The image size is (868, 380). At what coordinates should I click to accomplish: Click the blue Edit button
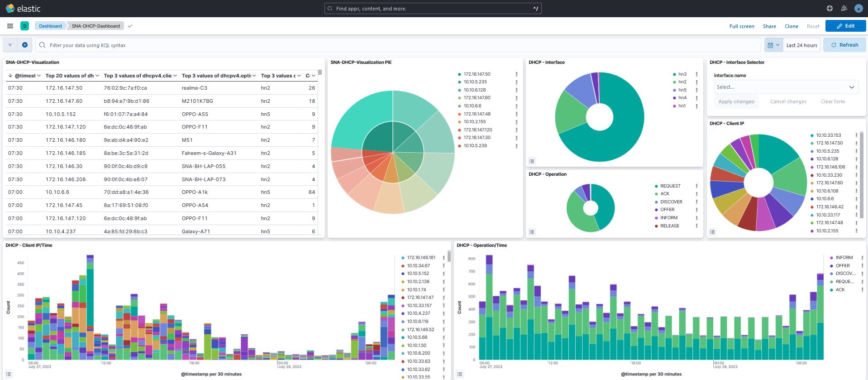pyautogui.click(x=845, y=26)
